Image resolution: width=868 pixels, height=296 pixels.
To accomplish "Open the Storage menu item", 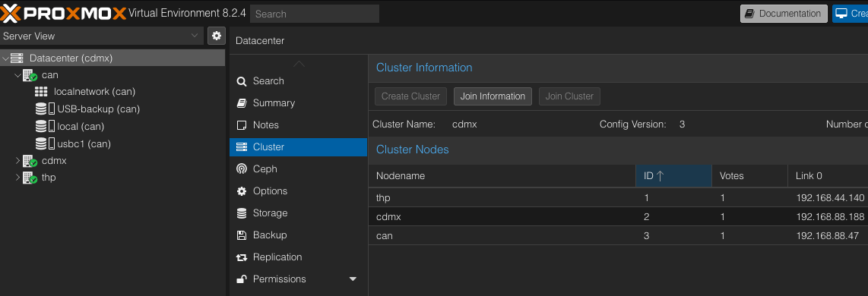I will pyautogui.click(x=299, y=213).
